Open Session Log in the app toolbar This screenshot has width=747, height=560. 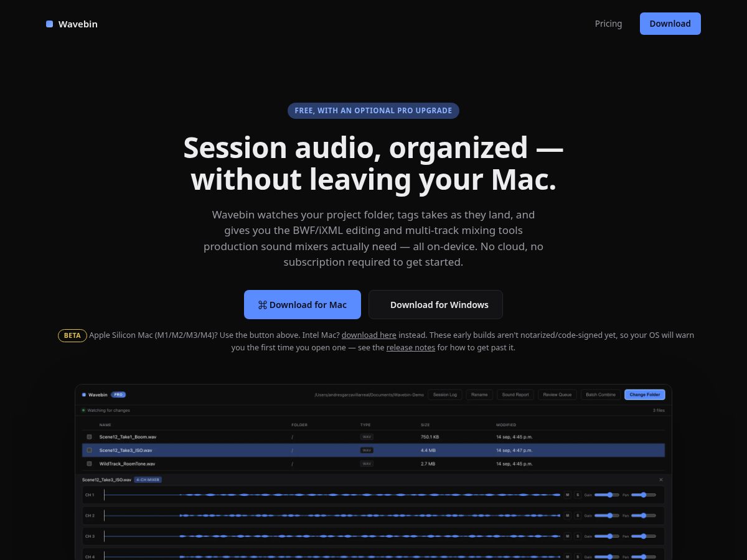[x=445, y=394]
